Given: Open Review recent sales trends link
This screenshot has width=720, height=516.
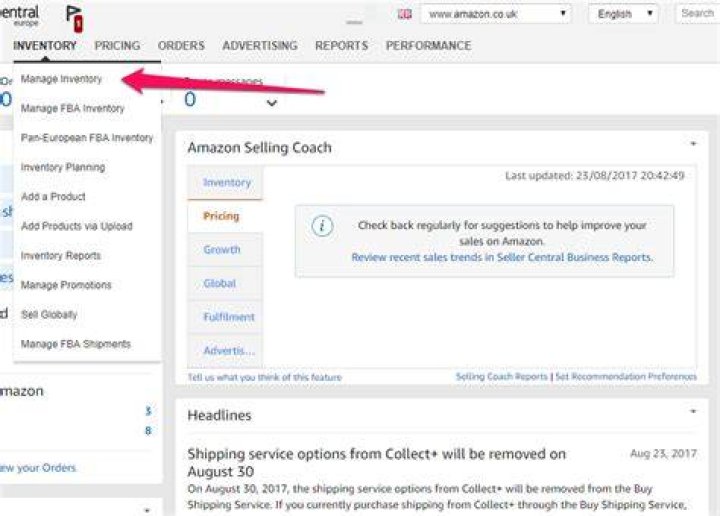Looking at the screenshot, I should point(502,258).
